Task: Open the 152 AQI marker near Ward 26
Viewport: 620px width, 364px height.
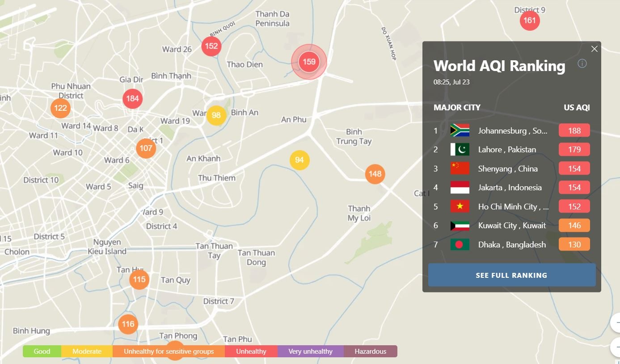Action: coord(211,46)
